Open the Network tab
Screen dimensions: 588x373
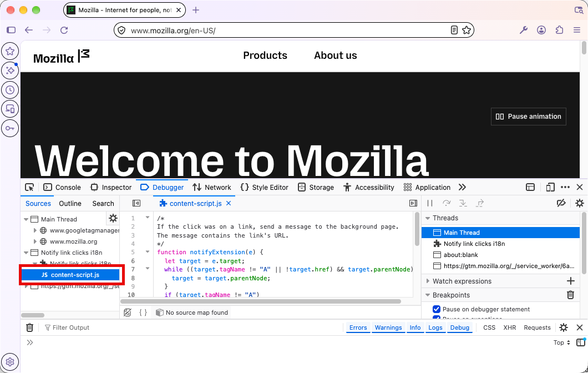(212, 187)
